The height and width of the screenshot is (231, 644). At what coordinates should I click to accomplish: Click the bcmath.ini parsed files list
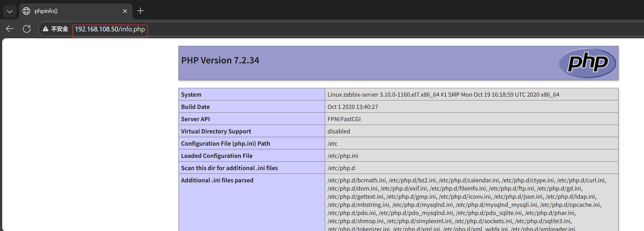pos(467,205)
